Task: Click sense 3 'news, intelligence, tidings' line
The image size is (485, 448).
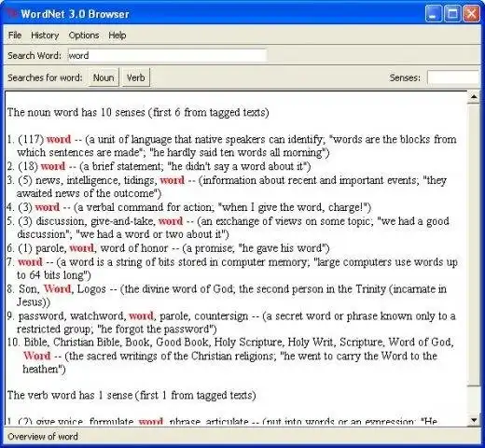Action: 227,187
